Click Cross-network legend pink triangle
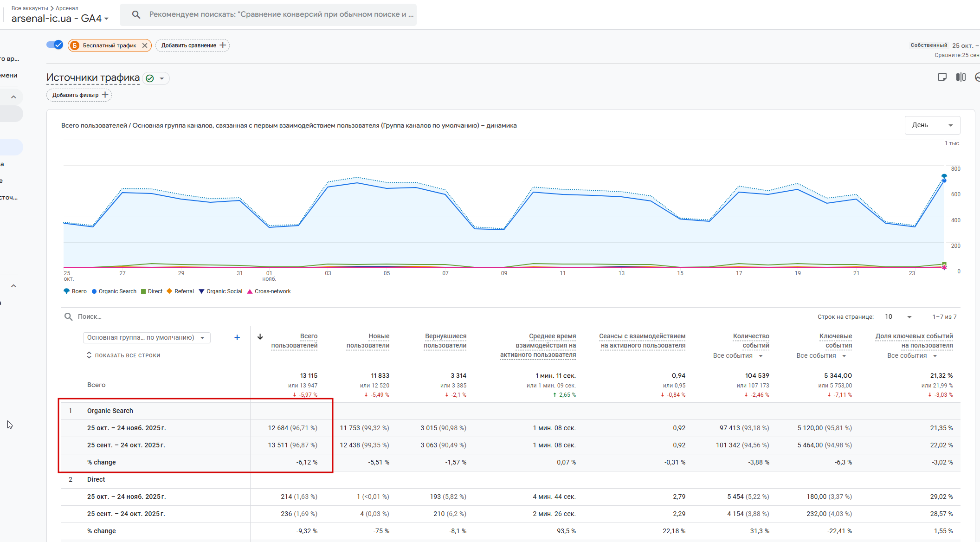 [250, 291]
